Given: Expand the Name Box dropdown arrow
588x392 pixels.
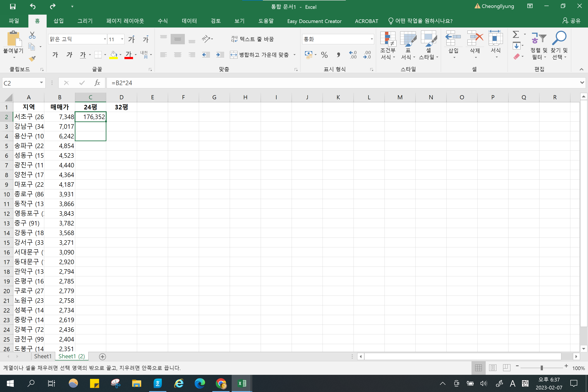Looking at the screenshot, I should pyautogui.click(x=41, y=83).
